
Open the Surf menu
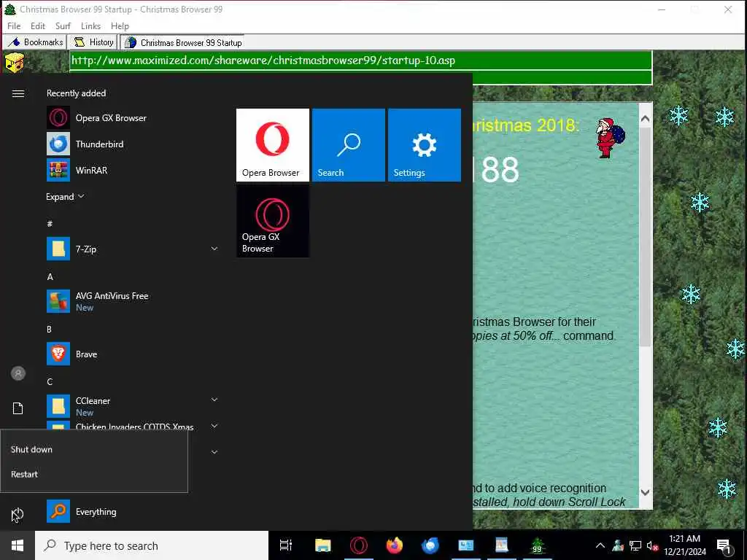click(x=63, y=26)
